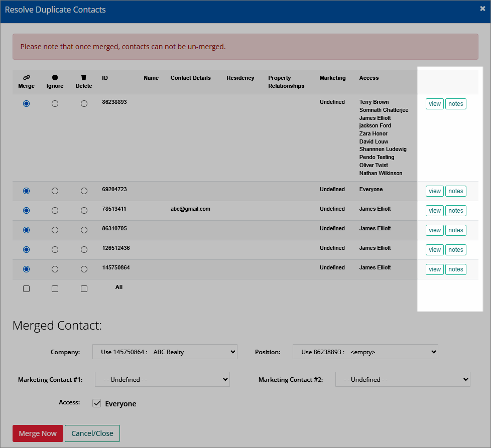The image size is (491, 448).
Task: Close the Resolve Duplicate Contacts dialog
Action: coord(482,9)
